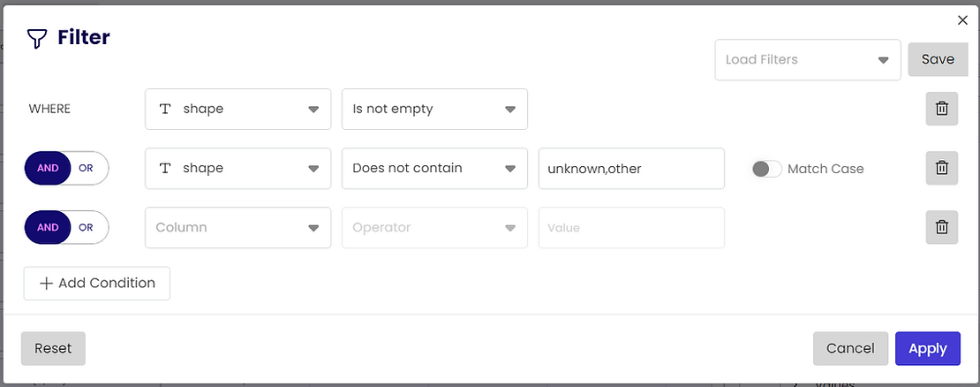Open the empty Column dropdown
Image resolution: width=980 pixels, height=387 pixels.
[x=237, y=227]
